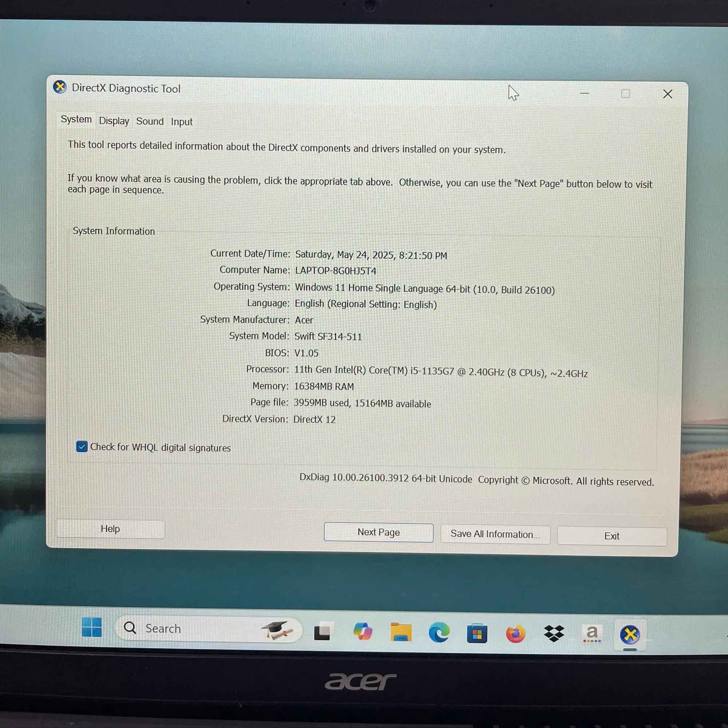
Task: Launch Microsoft Edge from the taskbar
Action: click(x=439, y=632)
